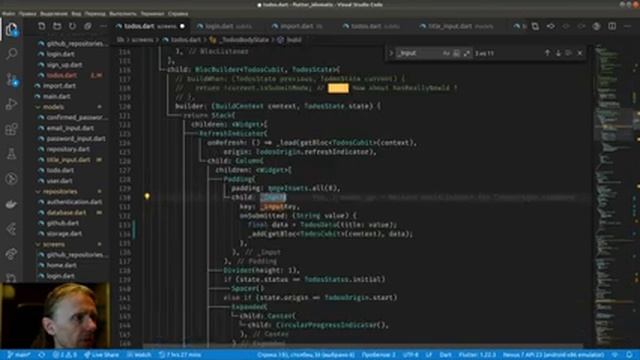Image resolution: width=640 pixels, height=360 pixels.
Task: Select the active todos.dart screens tab
Action: point(149,27)
